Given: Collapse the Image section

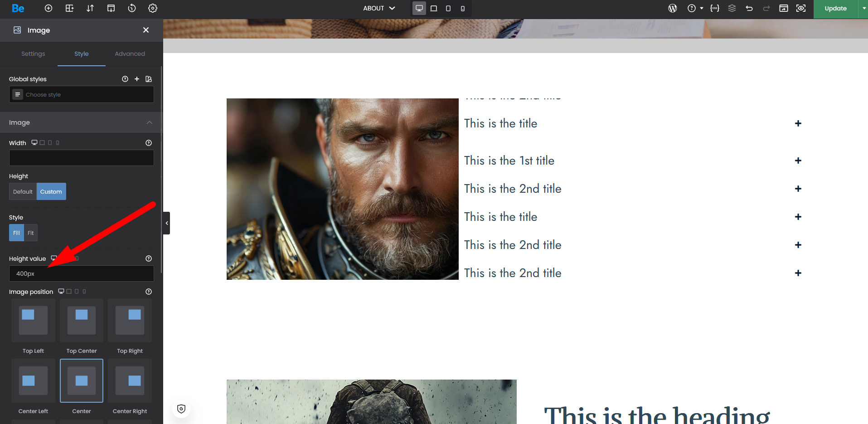Looking at the screenshot, I should coord(149,122).
